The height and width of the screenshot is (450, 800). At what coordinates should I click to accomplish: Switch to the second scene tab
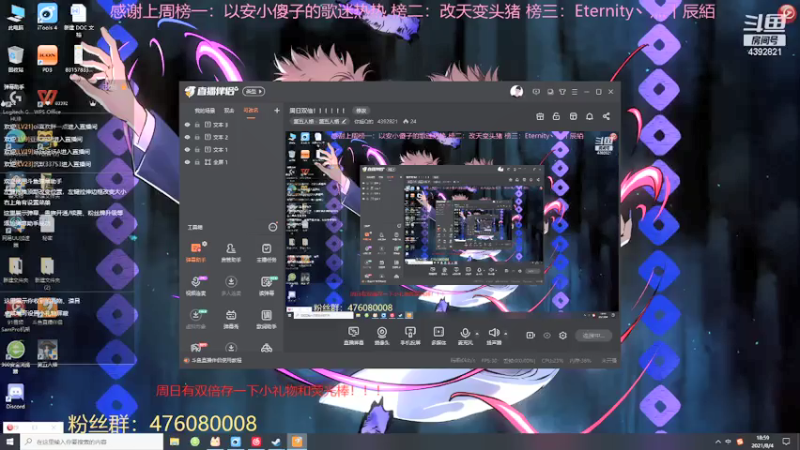point(229,111)
